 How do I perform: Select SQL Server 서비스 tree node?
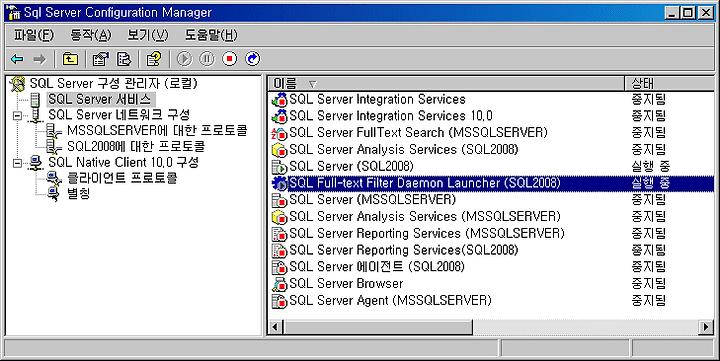click(100, 99)
